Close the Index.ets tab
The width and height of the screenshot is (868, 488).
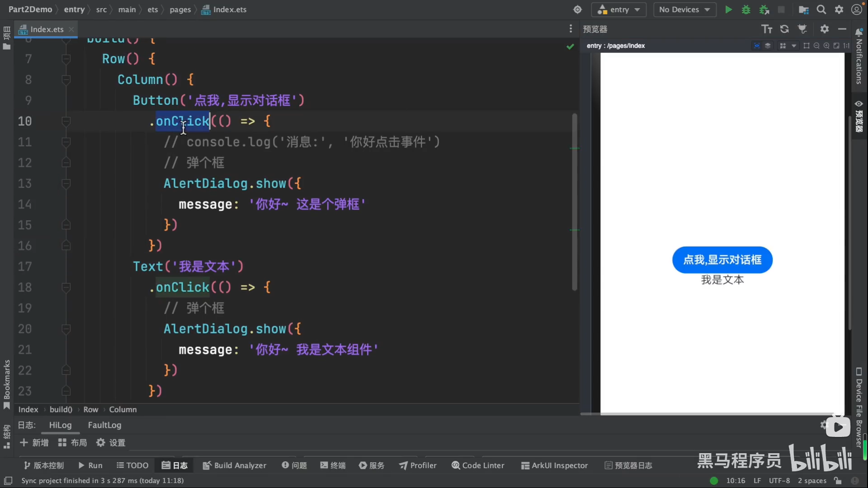pyautogui.click(x=71, y=29)
